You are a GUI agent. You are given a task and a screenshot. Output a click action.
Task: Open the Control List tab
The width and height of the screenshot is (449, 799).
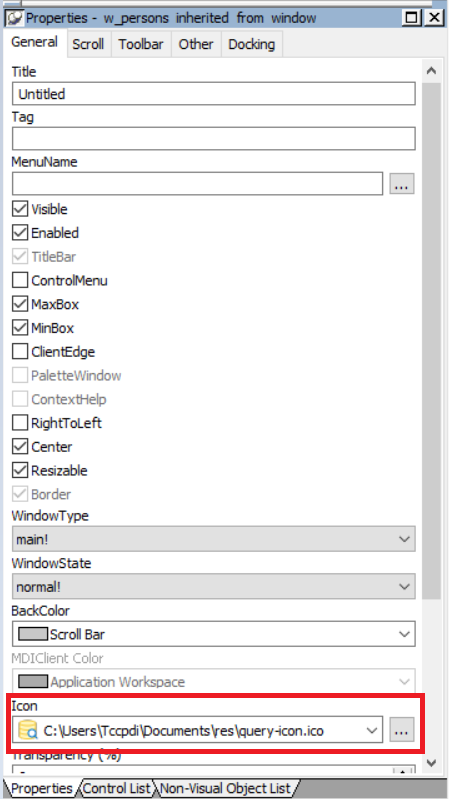click(117, 788)
